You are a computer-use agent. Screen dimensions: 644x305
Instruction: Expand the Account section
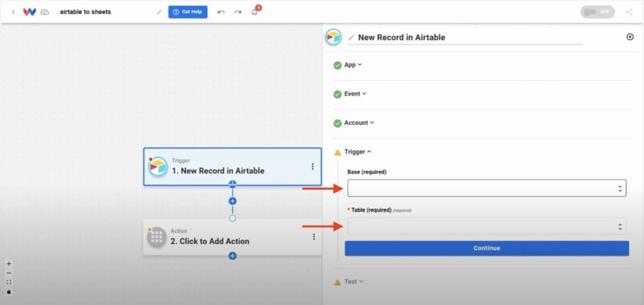[359, 123]
